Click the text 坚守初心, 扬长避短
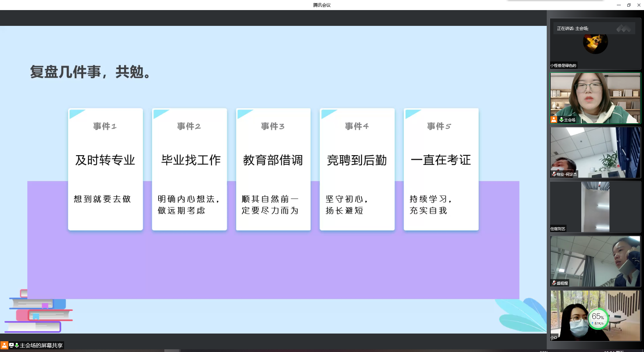Image resolution: width=644 pixels, height=352 pixels. [347, 205]
